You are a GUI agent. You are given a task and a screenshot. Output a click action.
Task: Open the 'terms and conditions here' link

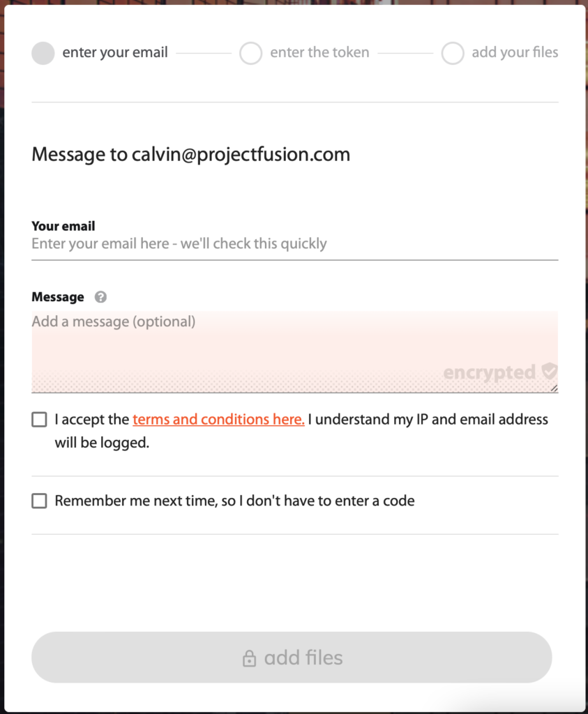pos(218,419)
